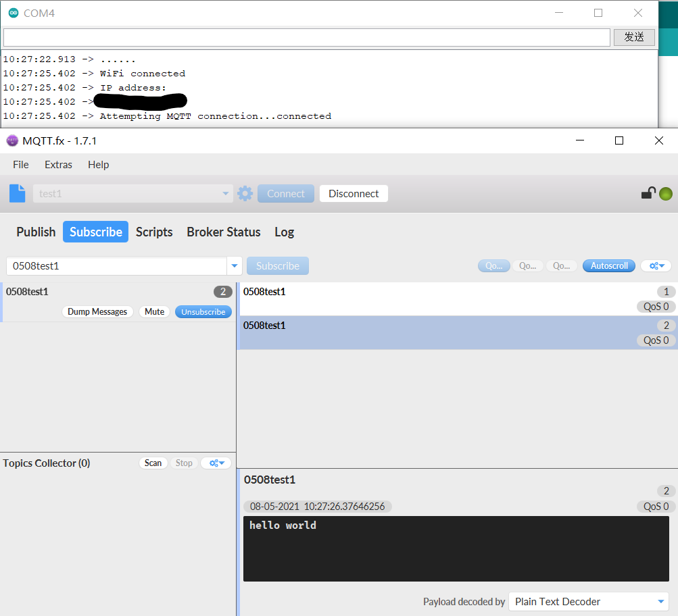Unsubscribe from the 0508test1 topic

click(203, 311)
